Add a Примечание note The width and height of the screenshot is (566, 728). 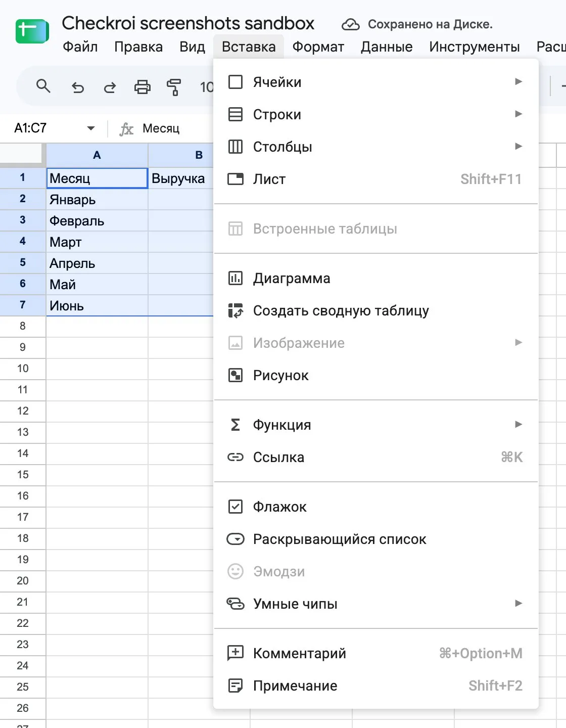point(376,686)
